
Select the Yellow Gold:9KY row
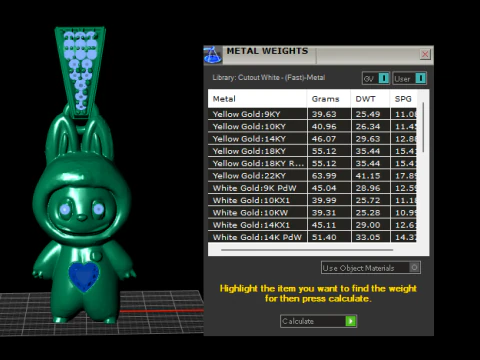312,114
